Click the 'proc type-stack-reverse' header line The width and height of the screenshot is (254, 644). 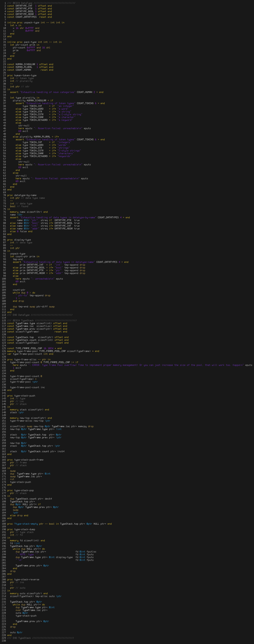(x=23, y=579)
